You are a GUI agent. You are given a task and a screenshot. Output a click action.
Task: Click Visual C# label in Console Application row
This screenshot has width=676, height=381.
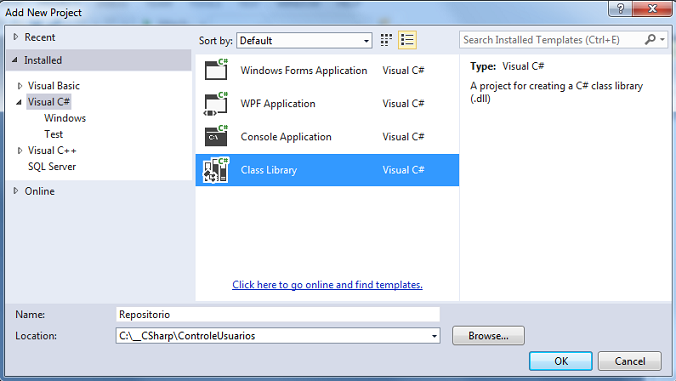tap(404, 137)
